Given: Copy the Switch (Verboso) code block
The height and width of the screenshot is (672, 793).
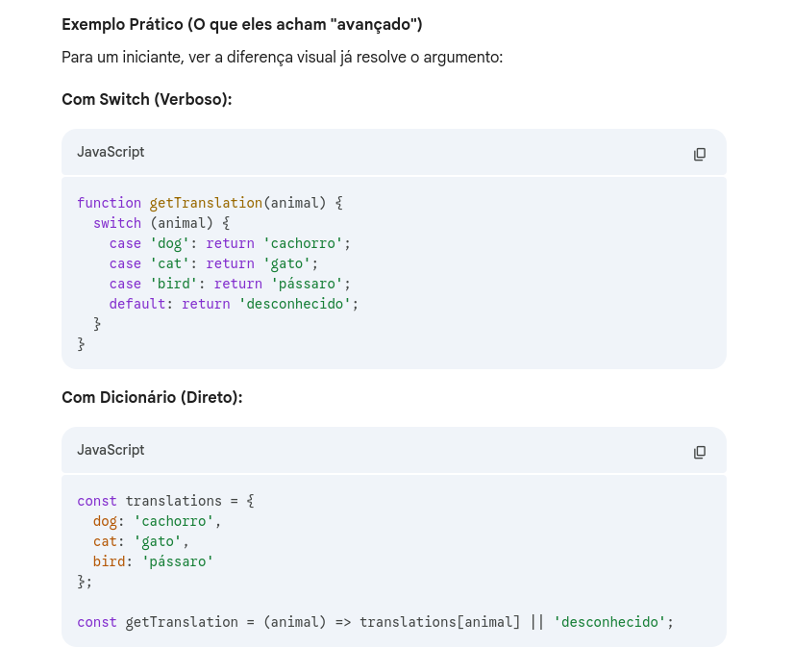Looking at the screenshot, I should pyautogui.click(x=700, y=154).
